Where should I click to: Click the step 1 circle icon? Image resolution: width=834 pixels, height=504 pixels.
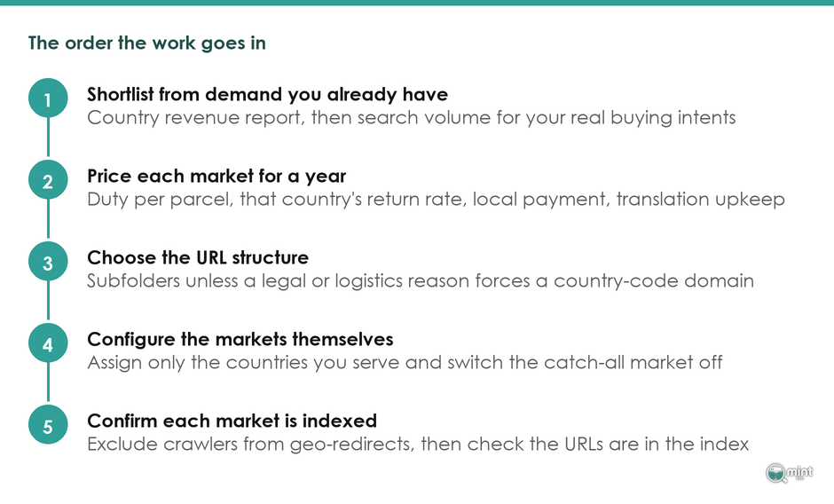click(48, 98)
